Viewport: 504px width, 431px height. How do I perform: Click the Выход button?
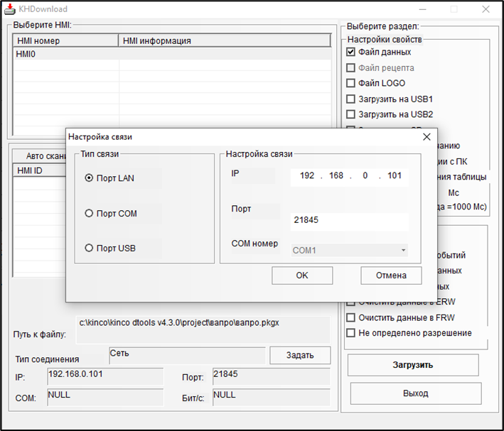point(416,393)
